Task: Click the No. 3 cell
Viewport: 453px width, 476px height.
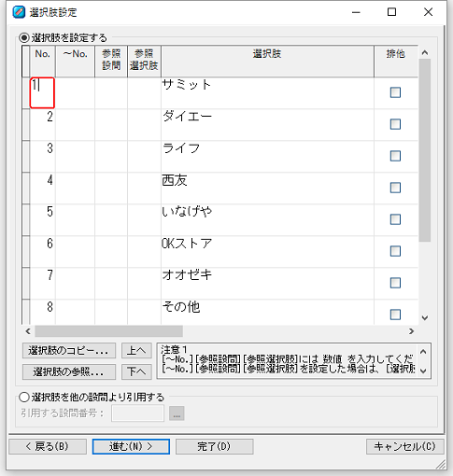Action: [x=43, y=156]
